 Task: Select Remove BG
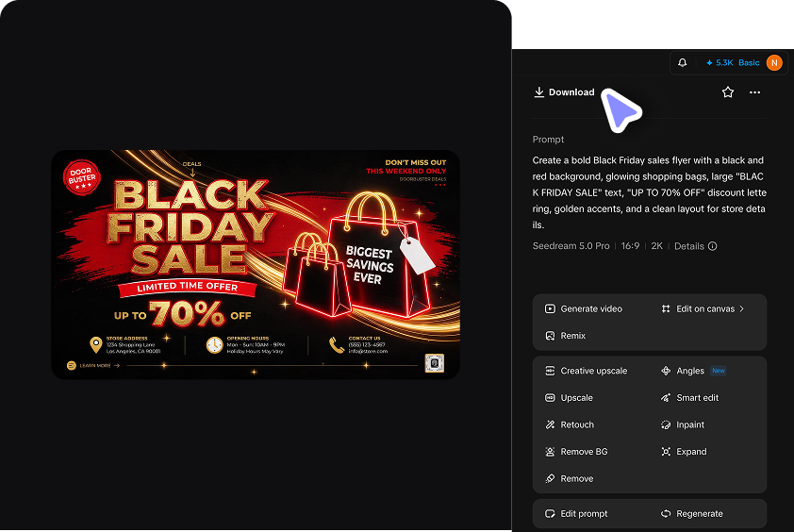[x=576, y=452]
